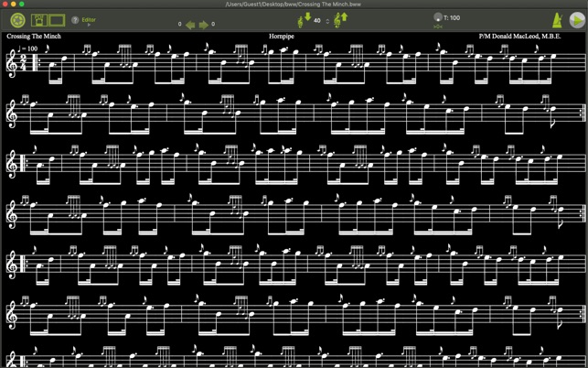Expand the small triangle under Editor

coord(89,25)
